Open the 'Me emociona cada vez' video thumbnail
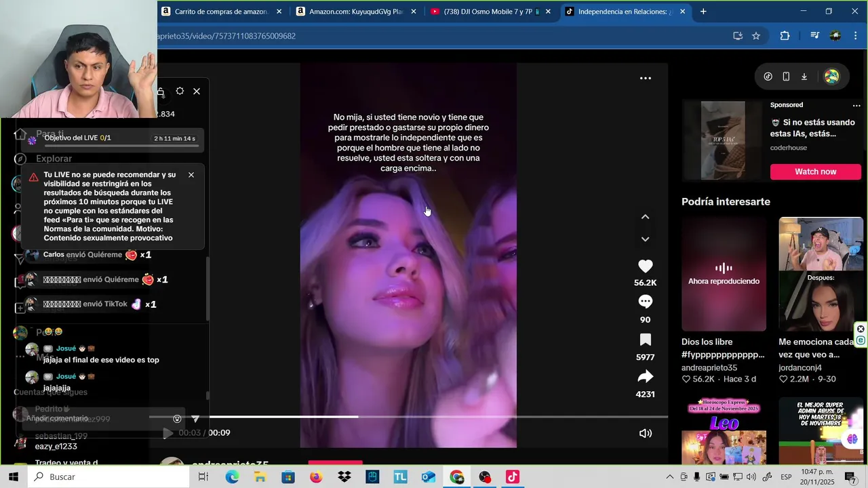 coord(821,274)
